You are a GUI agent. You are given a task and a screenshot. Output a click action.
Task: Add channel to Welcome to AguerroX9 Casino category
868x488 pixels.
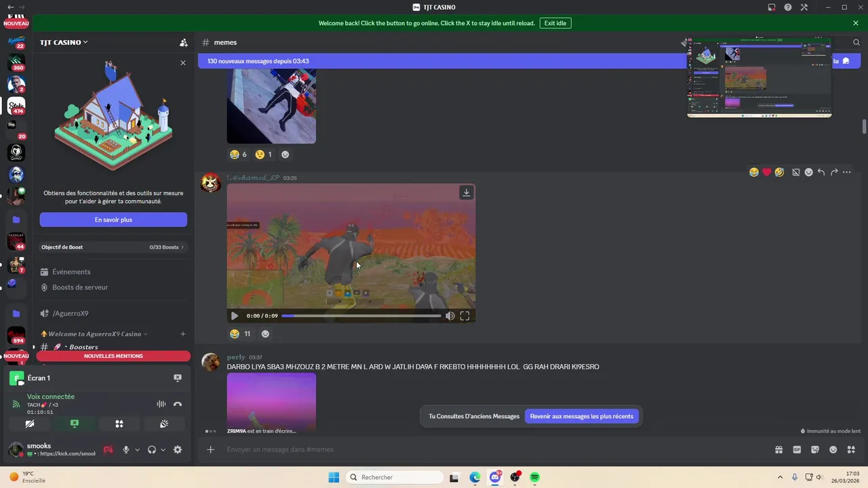tap(182, 333)
